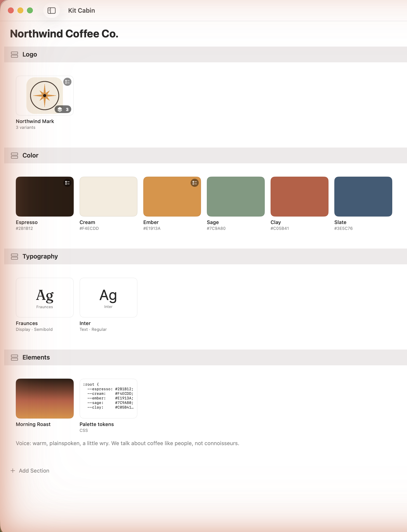Select the Espresso color swatch
The height and width of the screenshot is (532, 407).
[45, 196]
